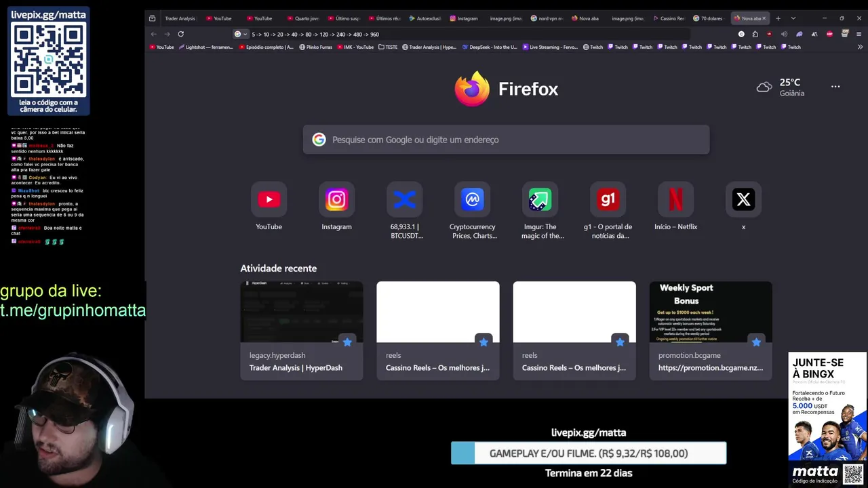The width and height of the screenshot is (868, 488).
Task: Expand the TESTE bookmarks folder
Action: [x=388, y=47]
